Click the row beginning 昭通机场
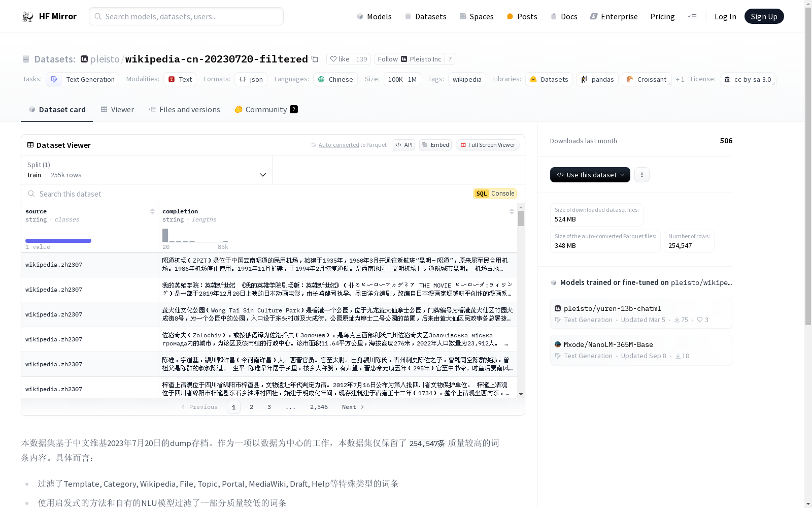The height and width of the screenshot is (508, 812). click(269, 265)
